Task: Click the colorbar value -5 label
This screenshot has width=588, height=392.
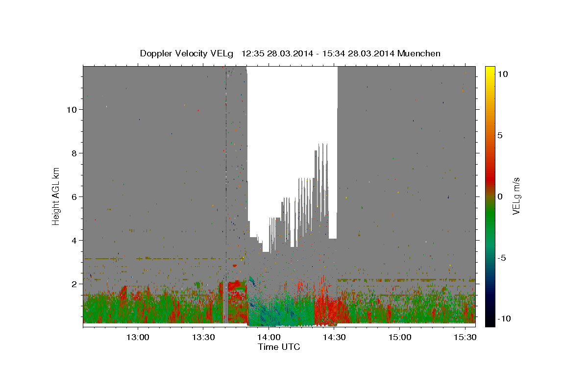Action: coord(501,258)
